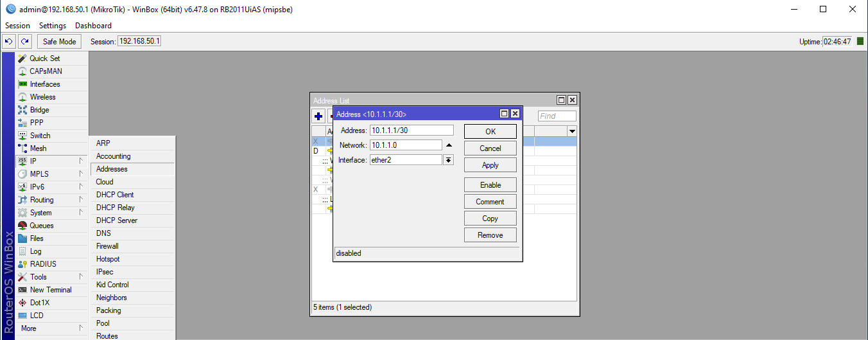Select ARP in IP submenu
Image resolution: width=868 pixels, height=340 pixels.
click(x=132, y=143)
